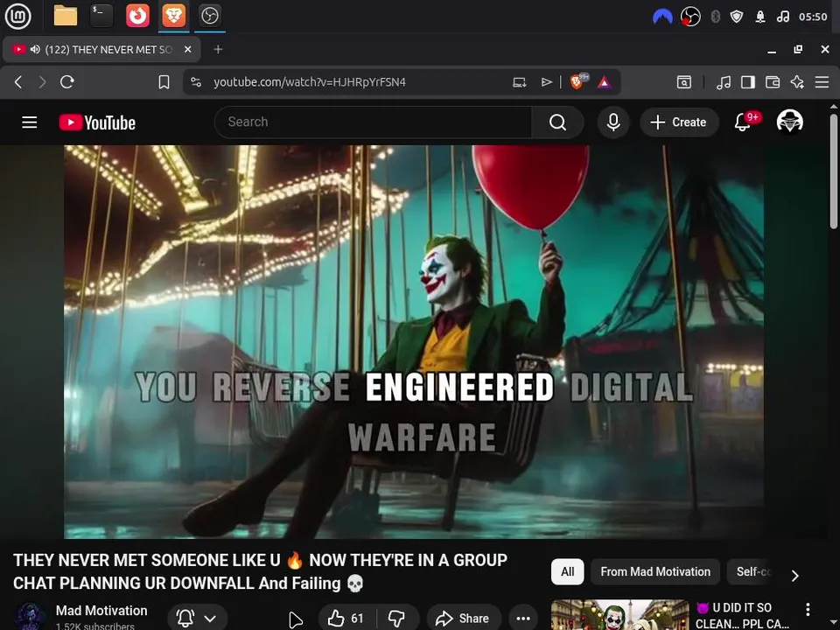Click the video title THEY NEVER MET SOMEONE
The width and height of the screenshot is (840, 630).
pyautogui.click(x=261, y=571)
